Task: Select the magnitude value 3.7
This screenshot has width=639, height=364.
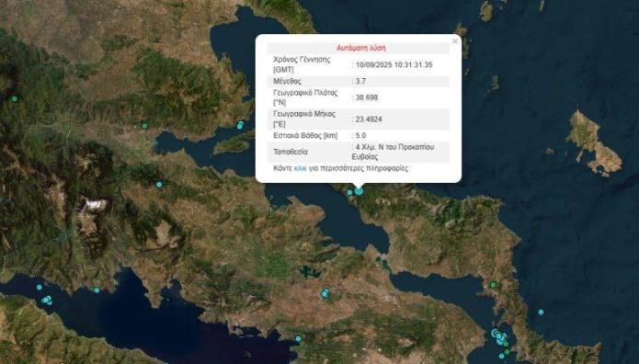Action: tap(360, 81)
